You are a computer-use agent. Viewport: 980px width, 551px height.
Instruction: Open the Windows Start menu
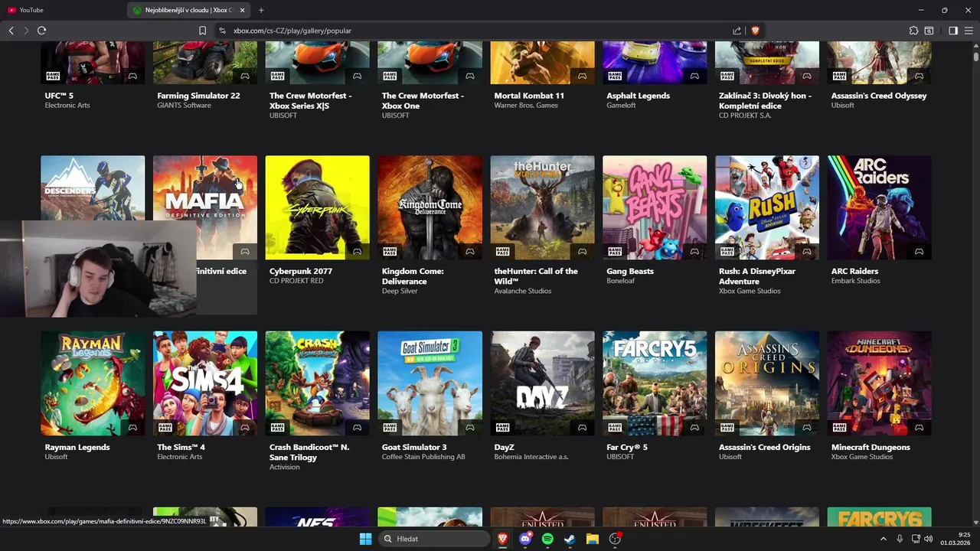pos(365,539)
